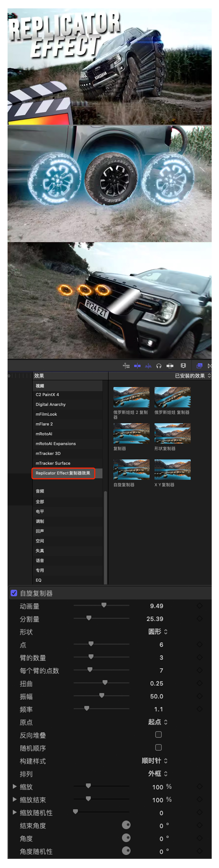Enable the 反向堆叠 checkbox
The image size is (219, 868).
point(158,735)
